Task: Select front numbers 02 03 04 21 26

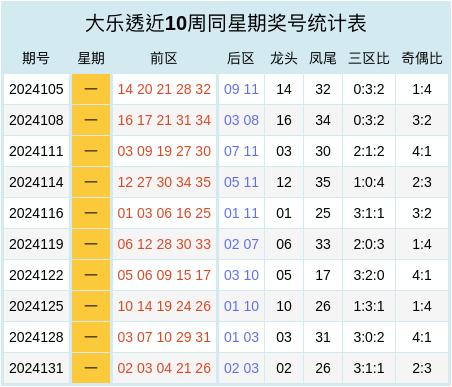Action: (164, 368)
